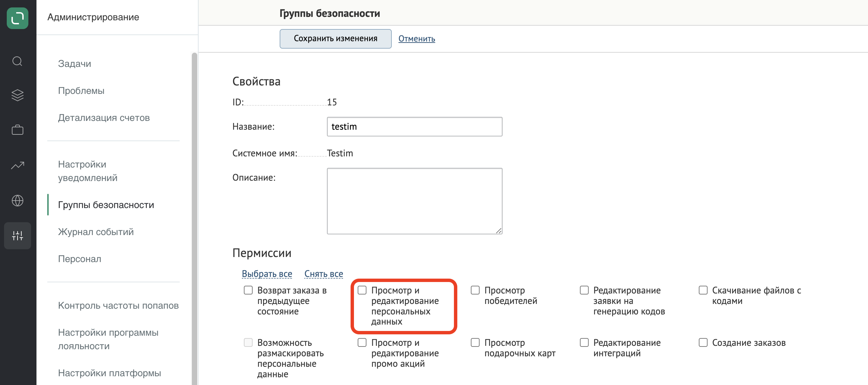868x385 pixels.
Task: Open the briefcase icon in sidebar
Action: click(18, 130)
